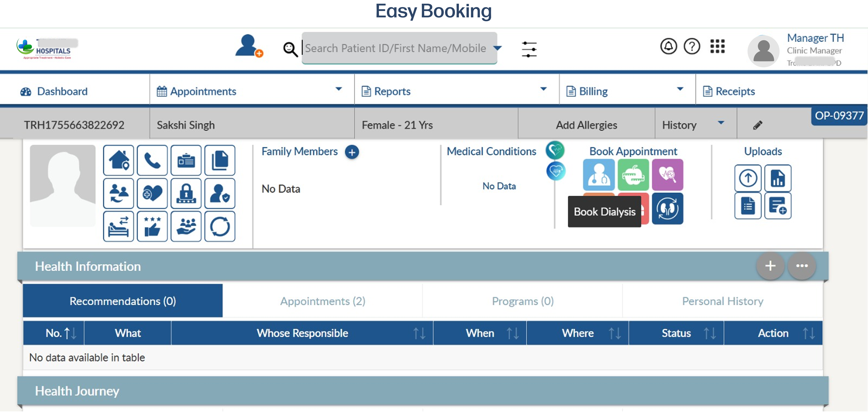Click the people swap arrows icon
The width and height of the screenshot is (868, 419).
(x=119, y=193)
